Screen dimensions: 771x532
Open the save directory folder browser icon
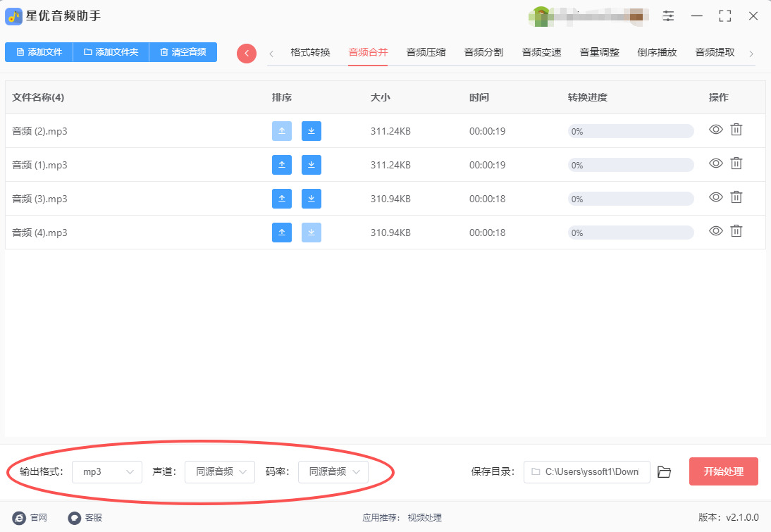point(664,472)
